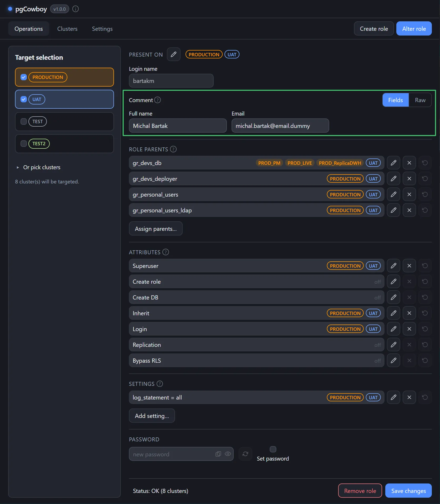This screenshot has height=504, width=440.
Task: Edit gr_devs_deployer parent row
Action: coord(393,179)
